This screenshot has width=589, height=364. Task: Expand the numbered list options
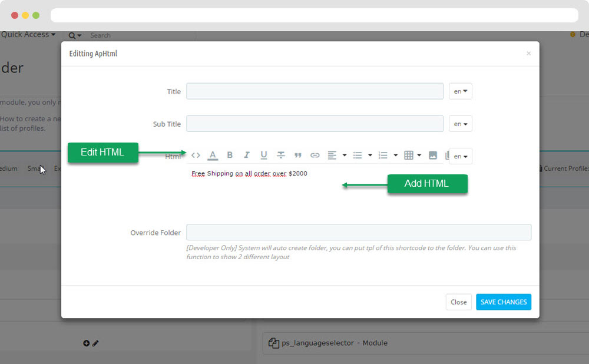(x=395, y=155)
